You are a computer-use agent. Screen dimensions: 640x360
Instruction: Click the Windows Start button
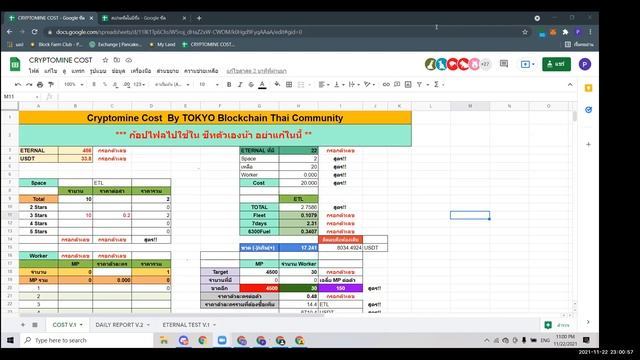coord(10,340)
